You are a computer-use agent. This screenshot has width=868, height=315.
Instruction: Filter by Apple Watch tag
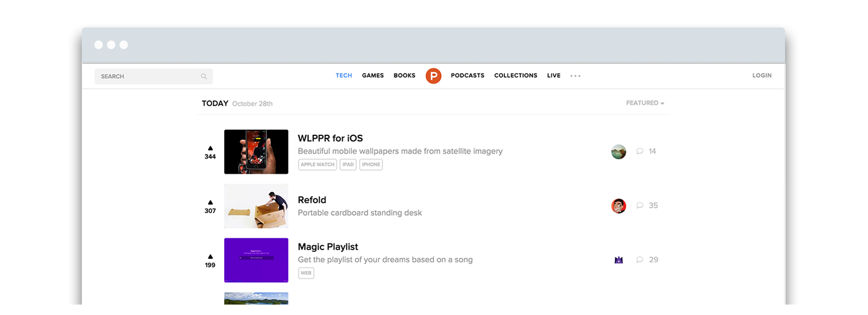pos(318,164)
